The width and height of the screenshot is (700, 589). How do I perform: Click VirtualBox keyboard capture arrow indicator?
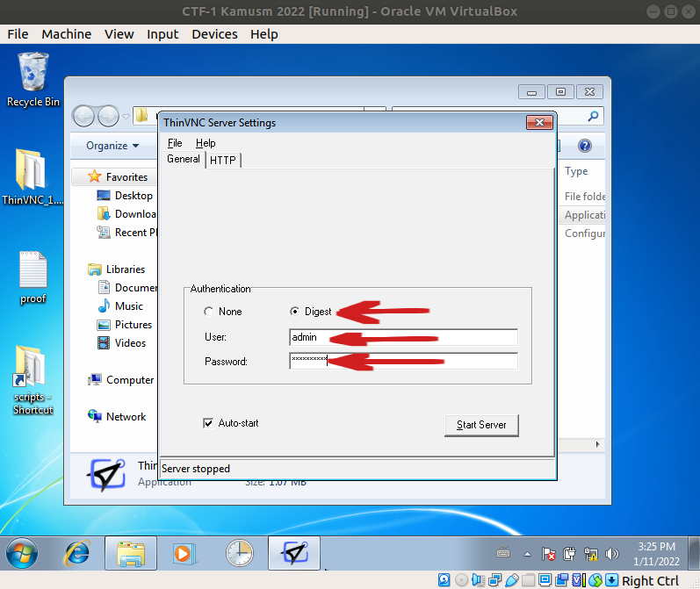[612, 580]
